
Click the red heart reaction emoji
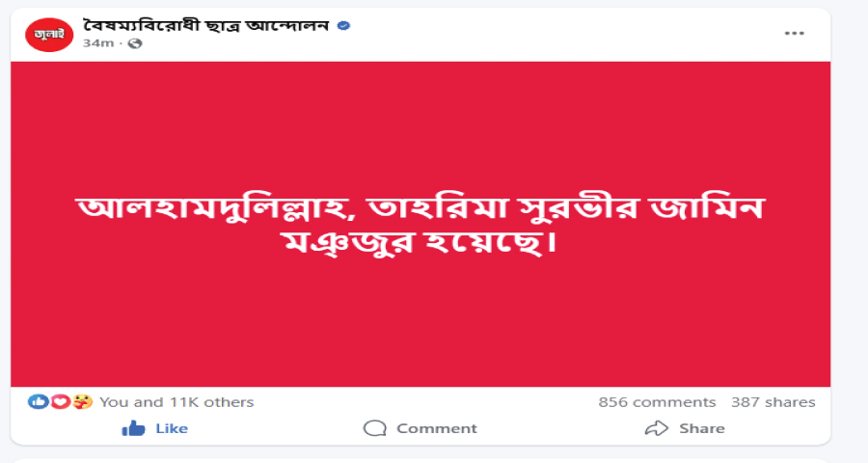click(x=58, y=402)
